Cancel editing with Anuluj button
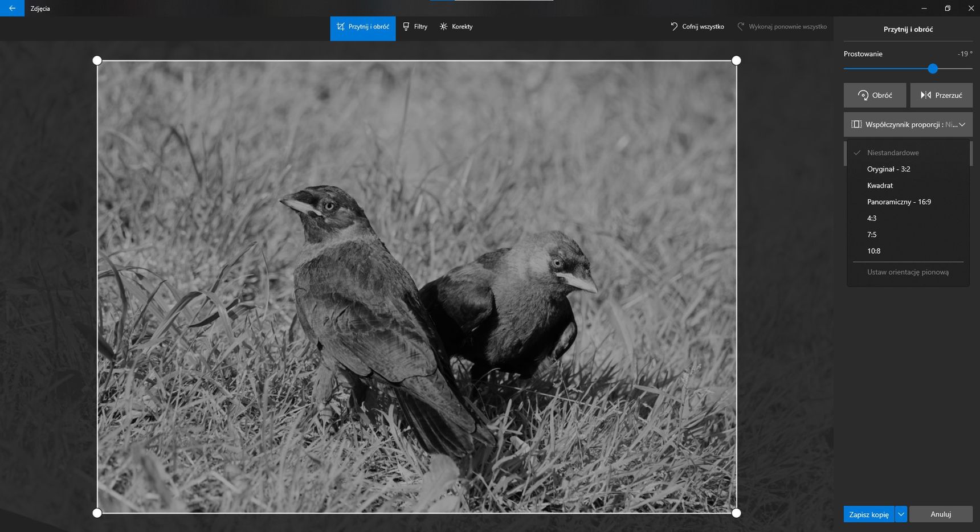 (941, 514)
